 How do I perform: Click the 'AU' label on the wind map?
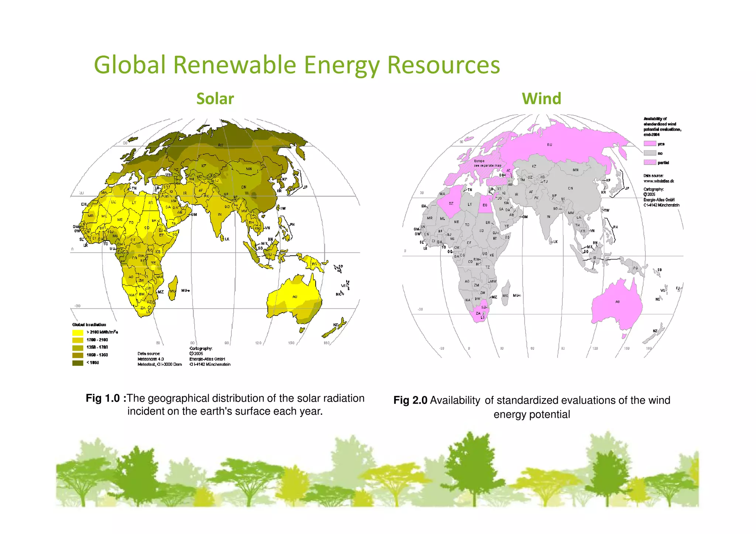[x=618, y=302]
